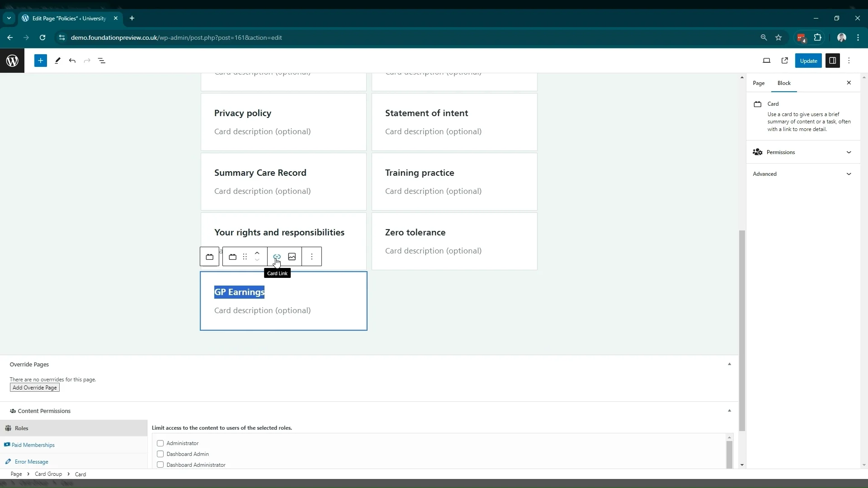Open the red extension icon in toolbar
The height and width of the screenshot is (488, 868).
point(802,38)
